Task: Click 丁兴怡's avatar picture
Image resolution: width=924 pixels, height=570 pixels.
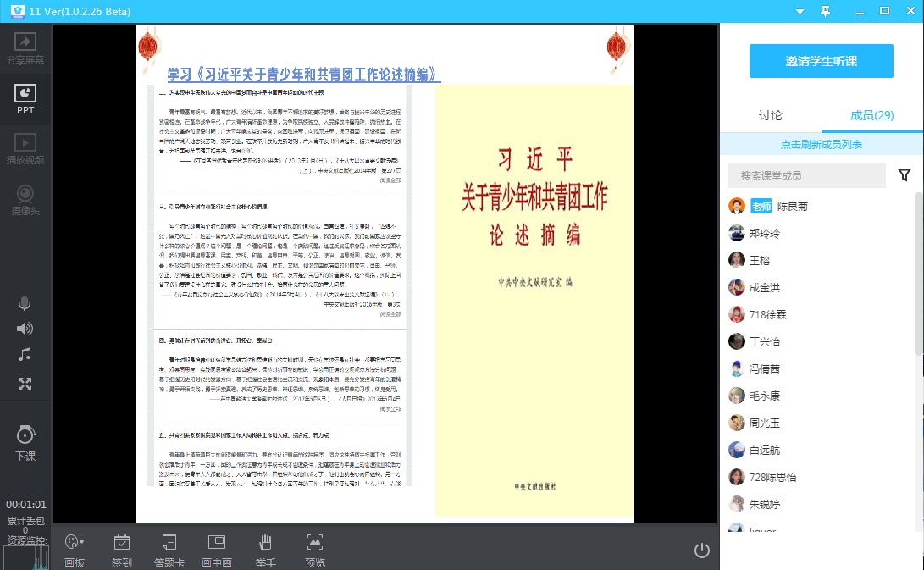Action: [737, 341]
